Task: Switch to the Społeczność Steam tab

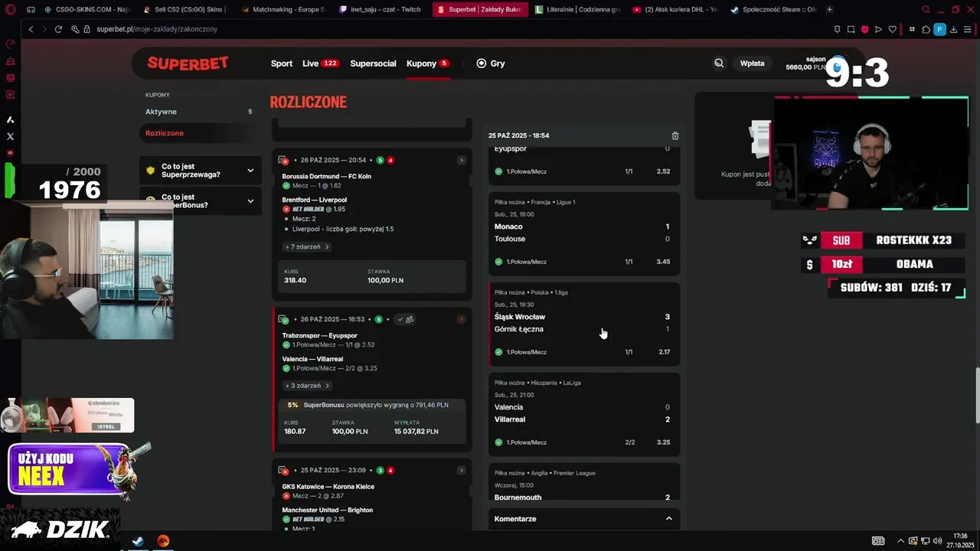Action: [773, 10]
